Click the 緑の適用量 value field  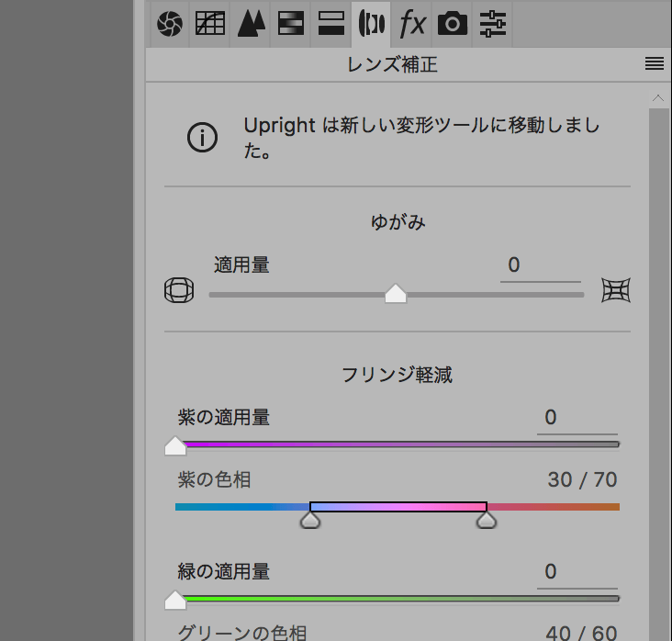click(577, 572)
